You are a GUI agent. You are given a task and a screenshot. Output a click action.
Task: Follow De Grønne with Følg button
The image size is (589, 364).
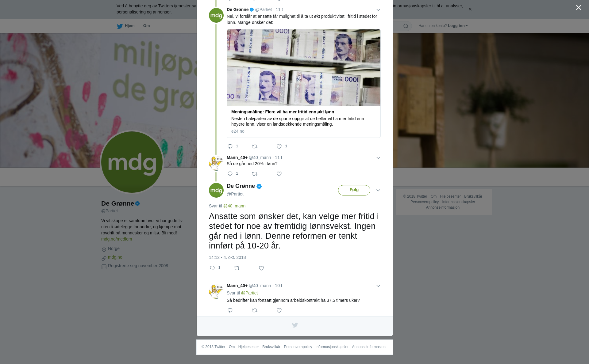(x=354, y=190)
